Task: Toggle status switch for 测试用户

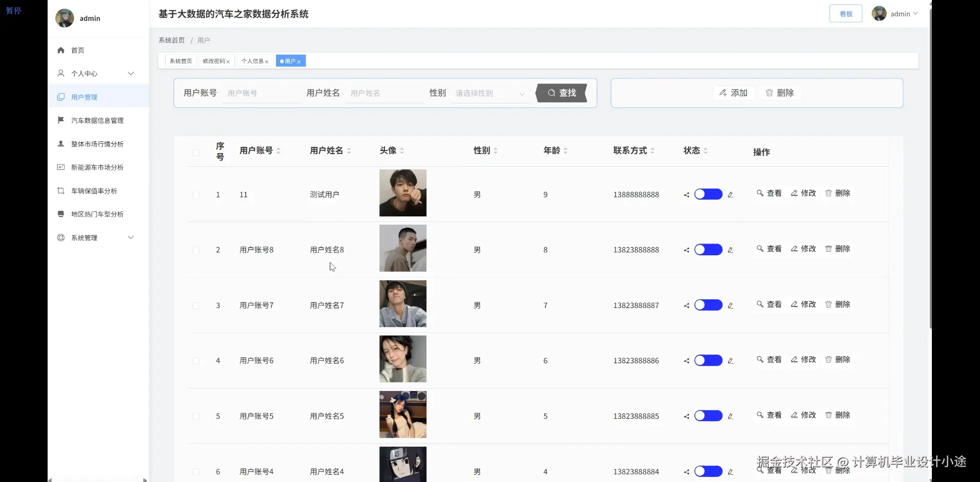Action: tap(708, 194)
